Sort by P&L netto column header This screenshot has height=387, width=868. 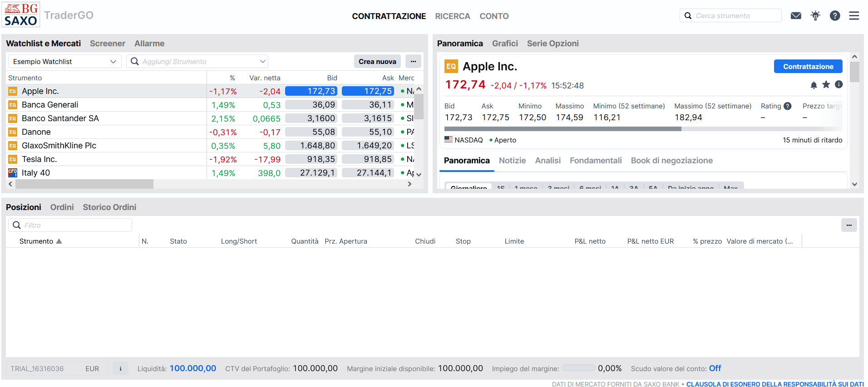pyautogui.click(x=590, y=241)
